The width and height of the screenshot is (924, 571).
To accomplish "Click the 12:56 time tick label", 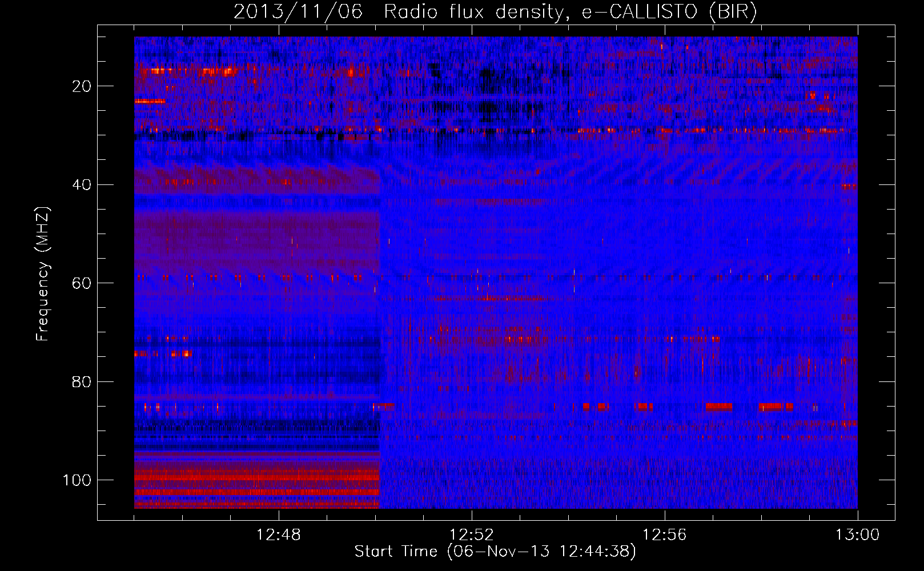I will 665,535.
